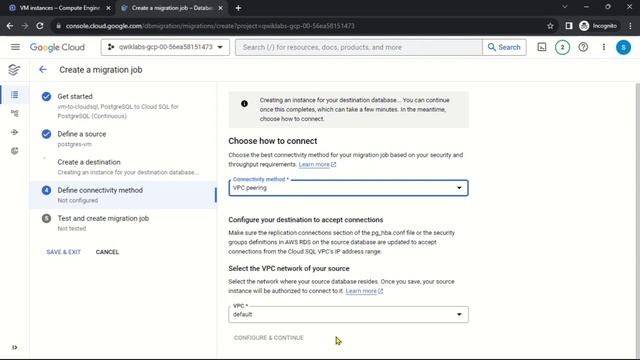Viewport: 640px width, 360px height.
Task: Select Define connectivity method step
Action: pyautogui.click(x=122, y=195)
